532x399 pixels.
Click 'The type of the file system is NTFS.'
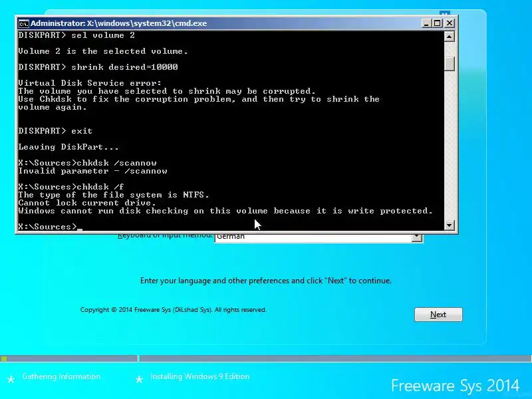(114, 195)
